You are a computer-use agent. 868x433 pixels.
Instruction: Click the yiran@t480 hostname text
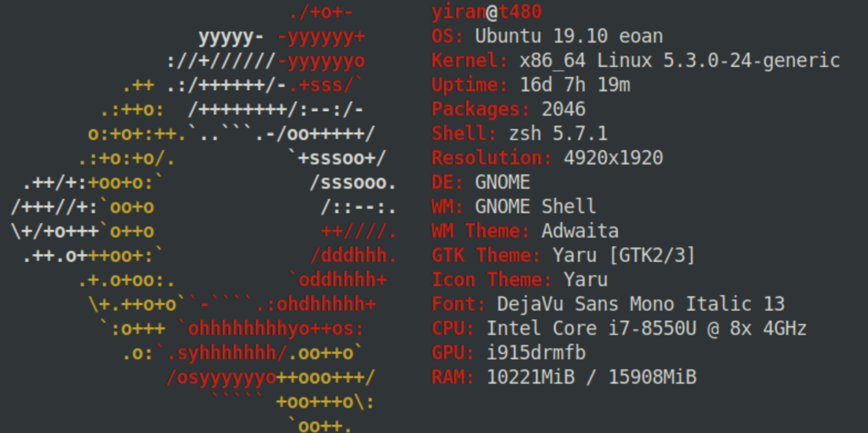486,12
